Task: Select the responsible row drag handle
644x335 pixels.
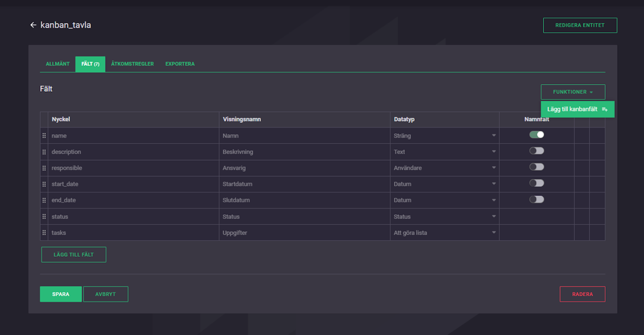Action: coord(44,168)
